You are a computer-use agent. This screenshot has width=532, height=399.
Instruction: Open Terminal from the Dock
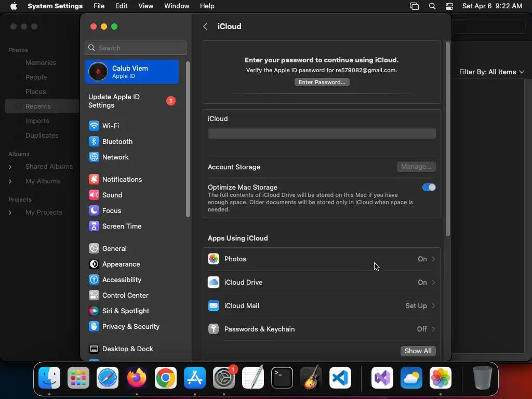coord(282,378)
